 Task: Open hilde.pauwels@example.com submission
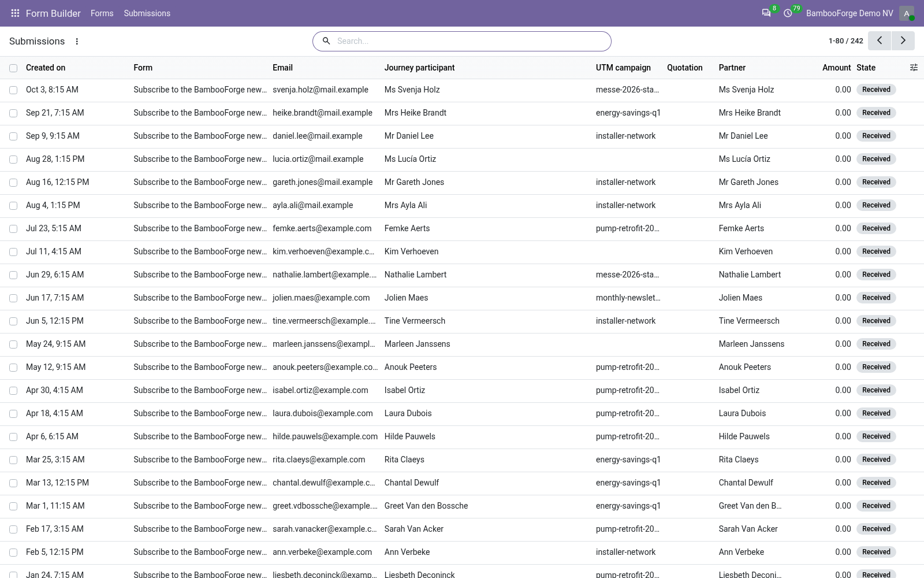[x=325, y=436]
